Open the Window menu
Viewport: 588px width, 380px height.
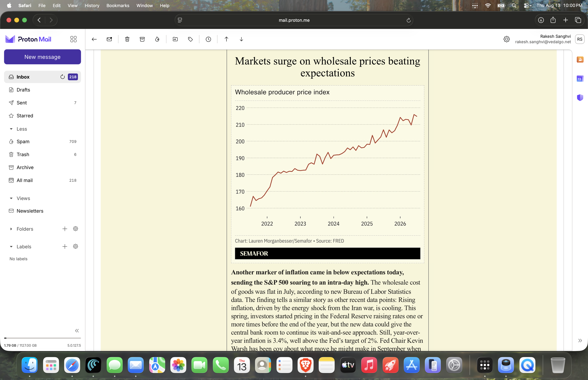[144, 5]
